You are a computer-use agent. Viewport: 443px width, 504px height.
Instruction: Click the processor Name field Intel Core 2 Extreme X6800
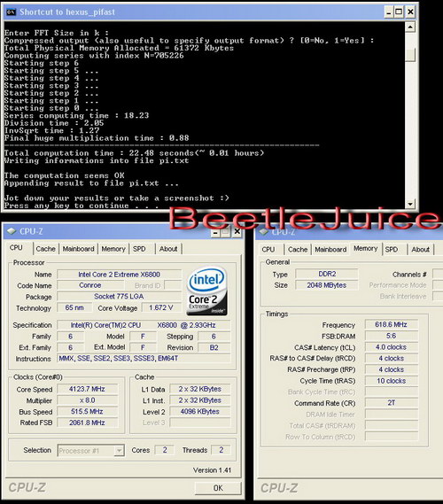click(120, 275)
